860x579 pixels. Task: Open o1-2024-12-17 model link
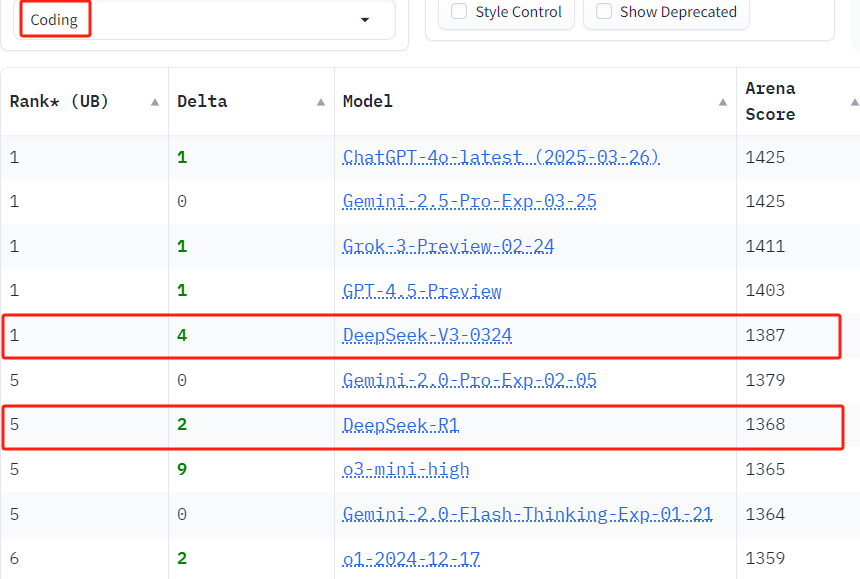(x=411, y=559)
